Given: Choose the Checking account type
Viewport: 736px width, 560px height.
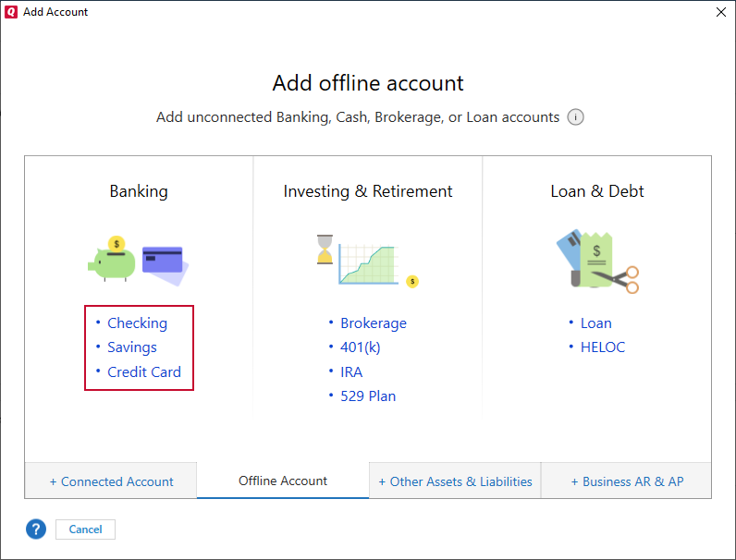Looking at the screenshot, I should click(137, 323).
